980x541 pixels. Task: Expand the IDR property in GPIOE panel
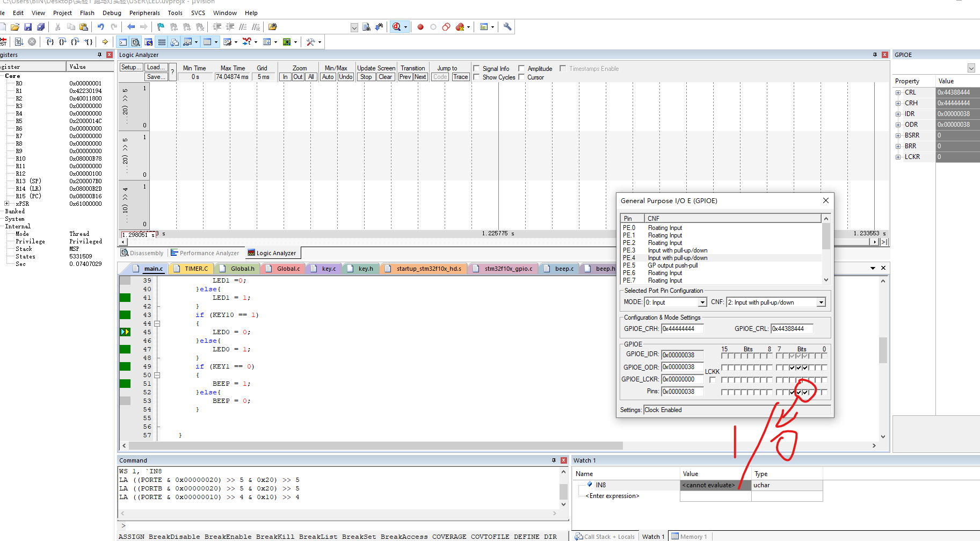click(898, 114)
